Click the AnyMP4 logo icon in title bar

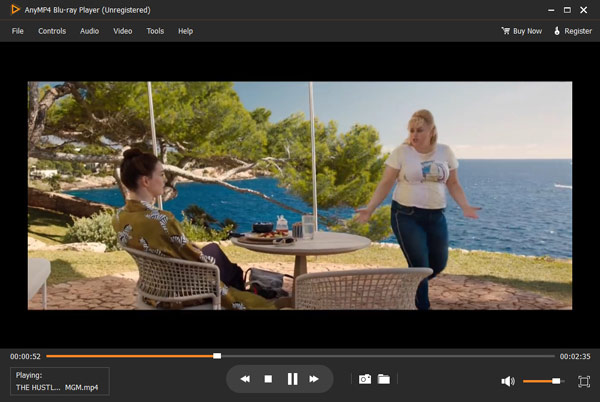click(x=15, y=10)
